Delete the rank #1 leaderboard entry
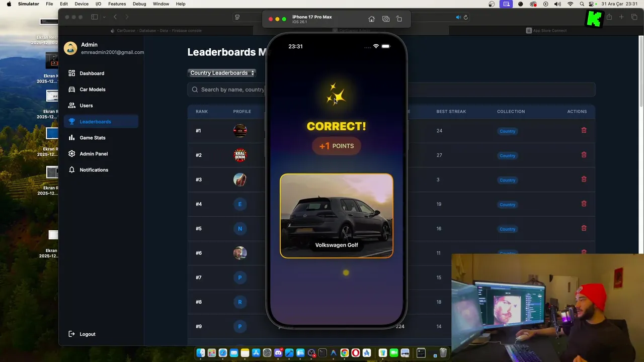This screenshot has width=644, height=362. tap(584, 130)
